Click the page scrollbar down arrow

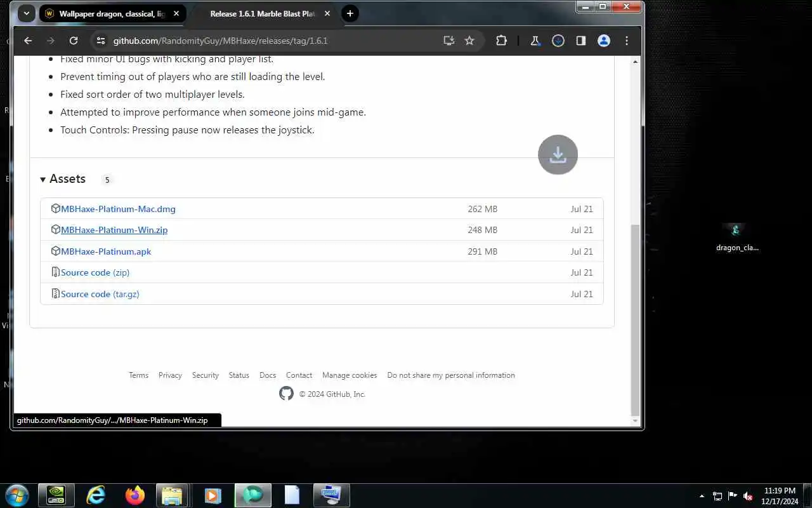(636, 420)
